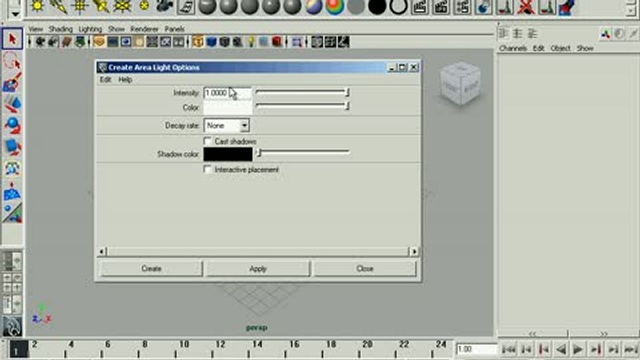Activate the Rotate tool

point(12,125)
